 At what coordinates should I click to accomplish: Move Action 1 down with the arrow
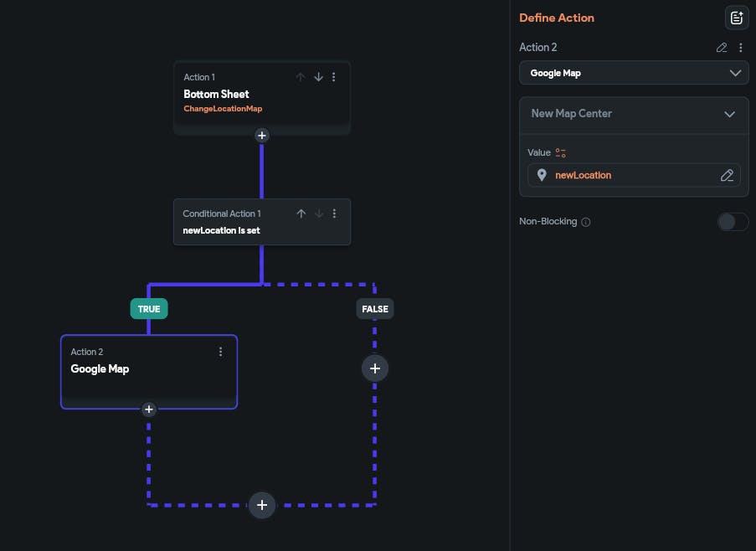click(318, 77)
